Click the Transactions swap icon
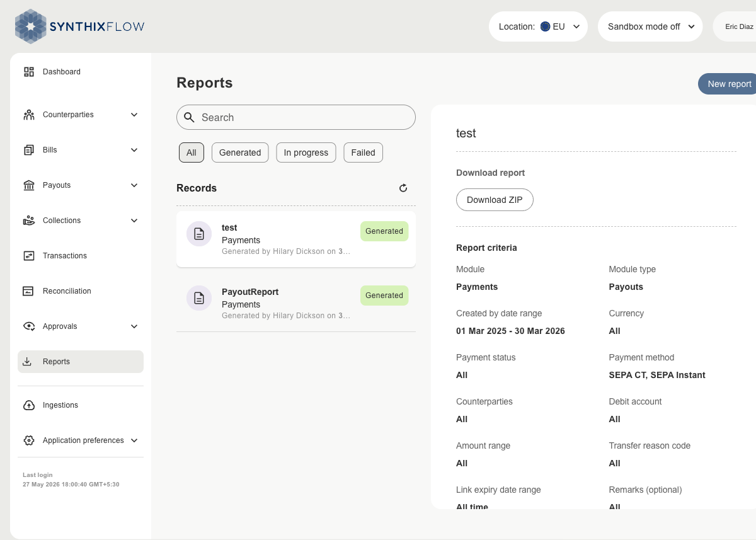 (28, 256)
